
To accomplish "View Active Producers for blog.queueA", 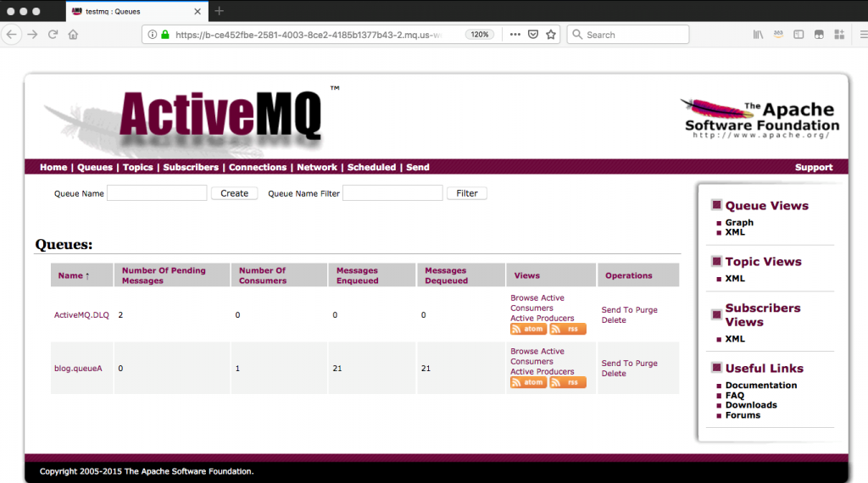I will click(x=542, y=371).
